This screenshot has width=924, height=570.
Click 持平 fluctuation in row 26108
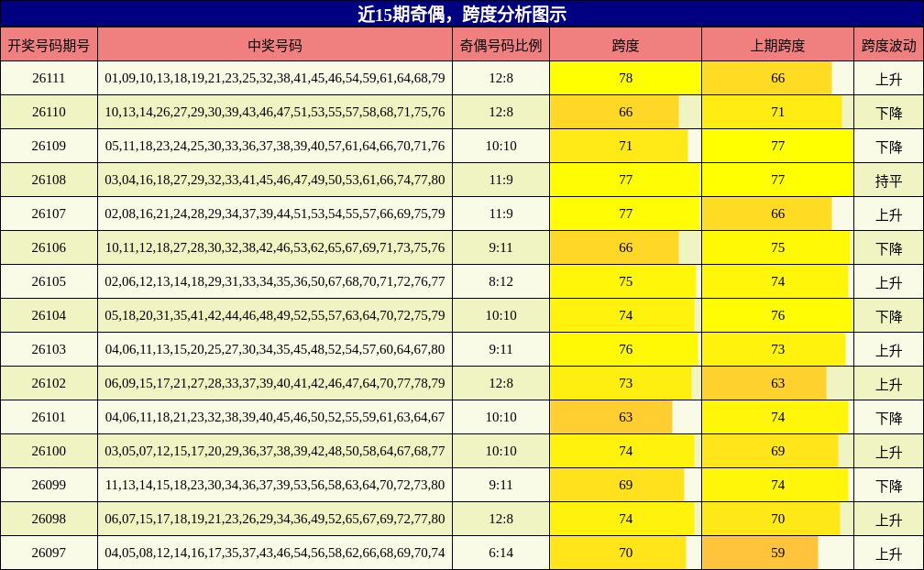pos(888,181)
